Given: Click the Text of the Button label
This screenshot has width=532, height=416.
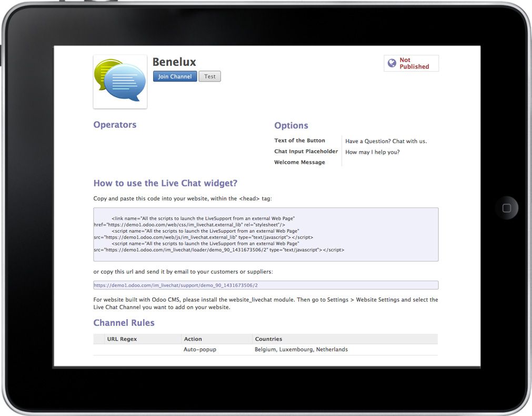Looking at the screenshot, I should coord(299,141).
